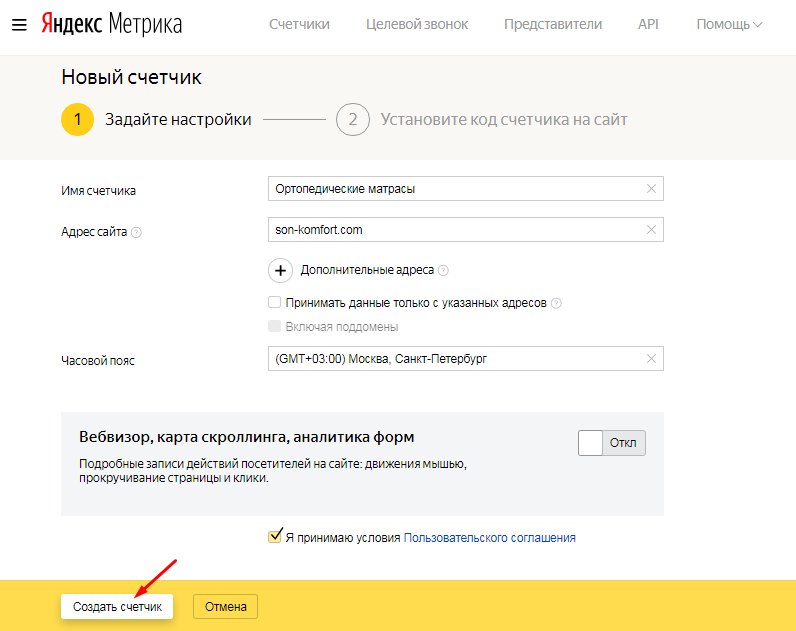796x631 pixels.
Task: Click help icon beside Дополнительные адреса
Action: point(443,270)
